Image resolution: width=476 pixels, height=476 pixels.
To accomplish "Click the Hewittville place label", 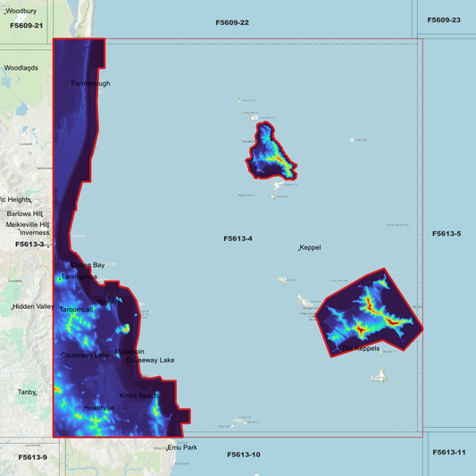I will pos(99,408).
